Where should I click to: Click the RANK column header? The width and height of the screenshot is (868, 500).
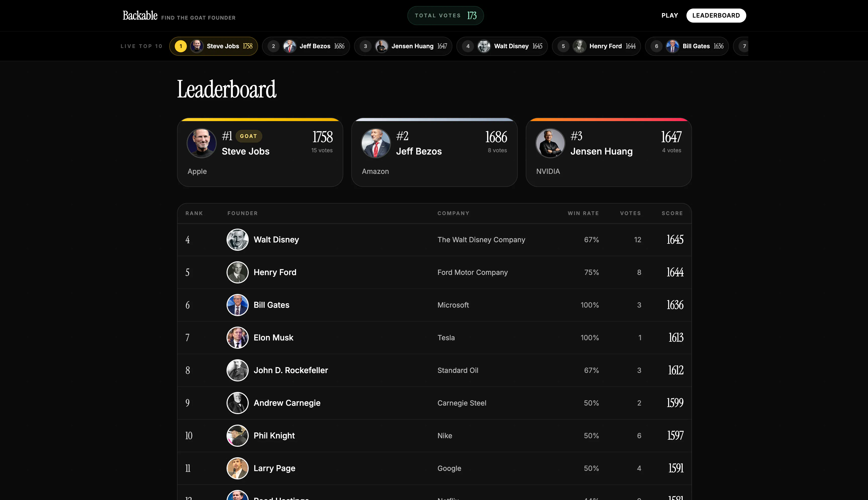(x=194, y=213)
